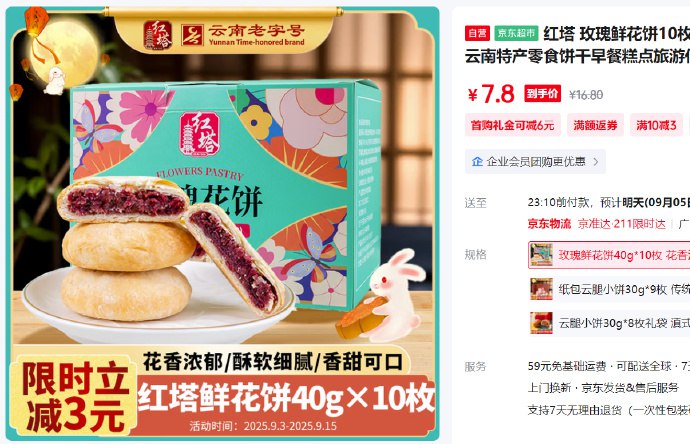This screenshot has height=444, width=690.
Task: Click the green 京东超市 badge
Action: tap(516, 33)
